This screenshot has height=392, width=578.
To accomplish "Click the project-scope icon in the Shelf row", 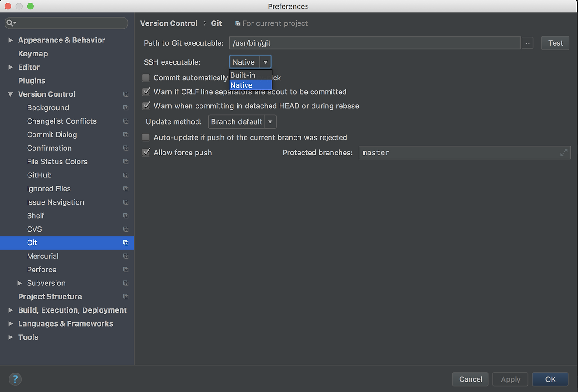I will tap(126, 216).
